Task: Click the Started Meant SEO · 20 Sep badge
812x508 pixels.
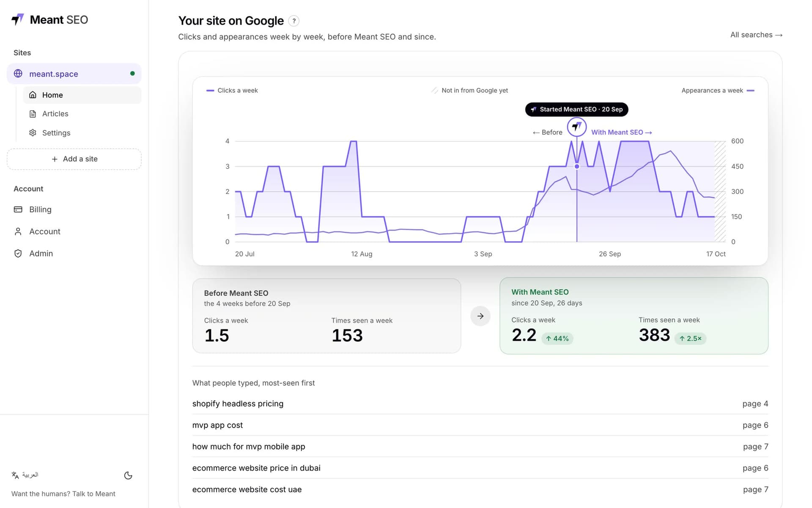Action: (x=577, y=109)
